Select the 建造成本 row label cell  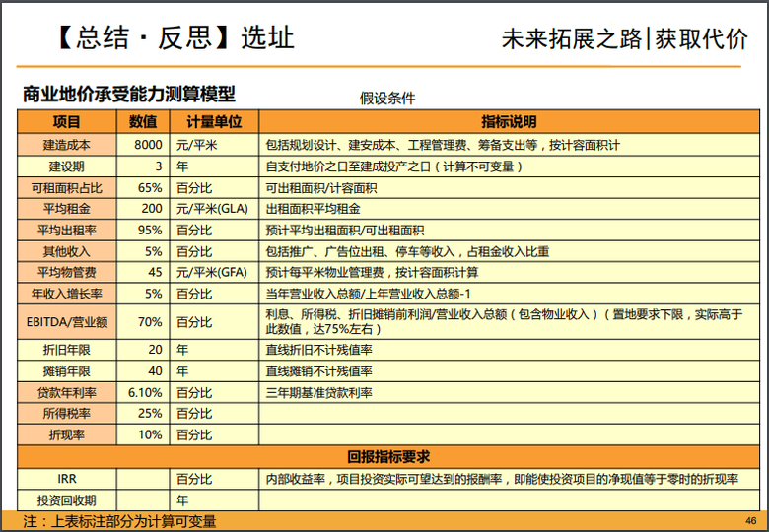click(x=67, y=145)
